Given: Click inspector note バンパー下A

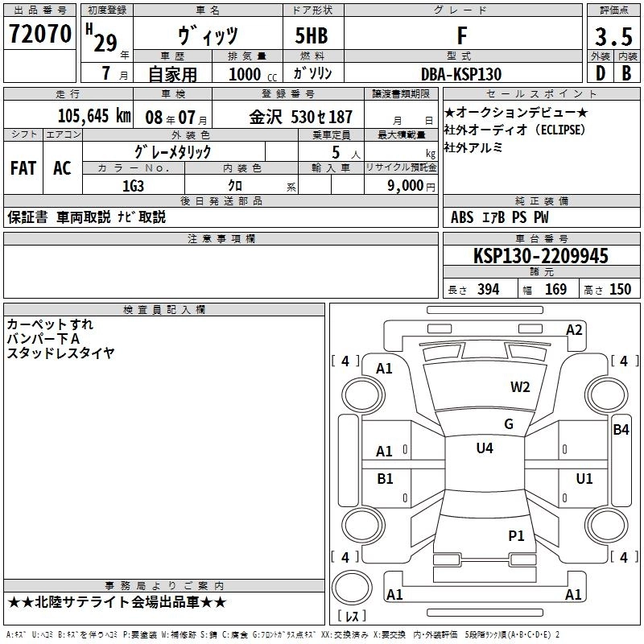Looking at the screenshot, I should (43, 339).
